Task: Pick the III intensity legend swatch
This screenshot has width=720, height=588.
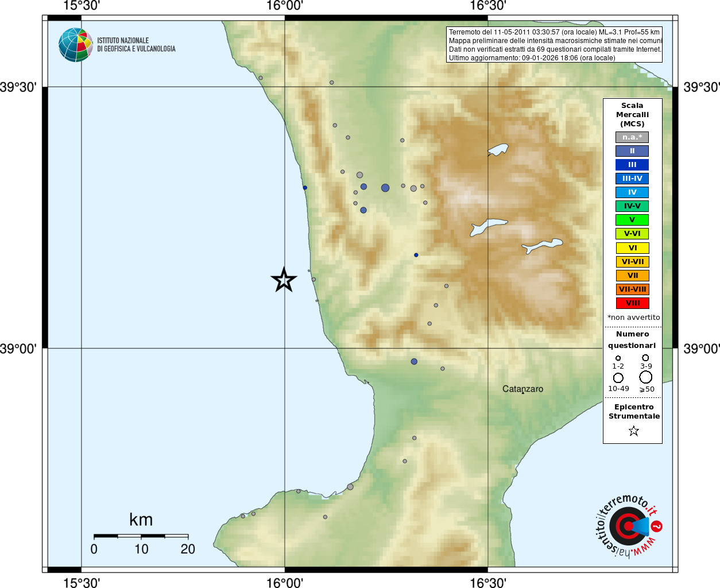Action: (632, 165)
